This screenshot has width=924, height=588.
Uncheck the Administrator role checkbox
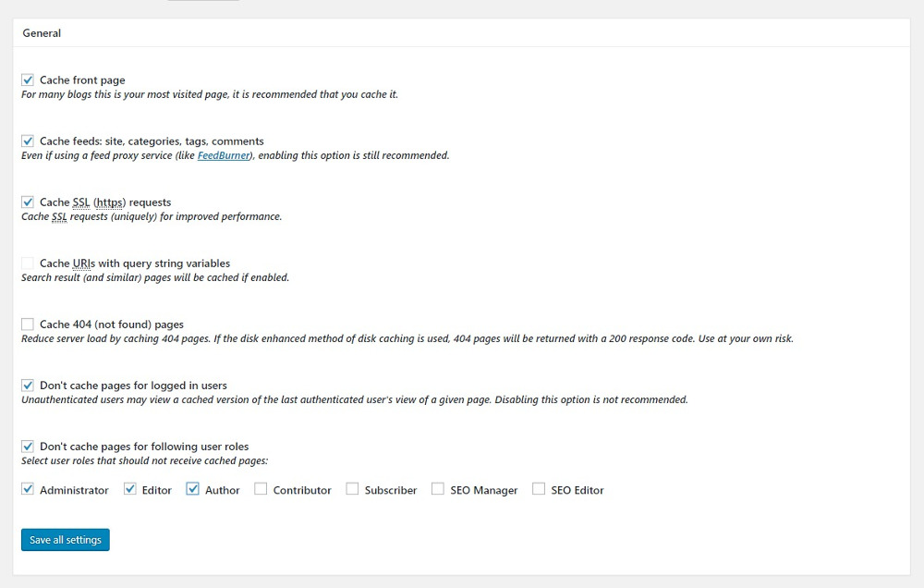[x=28, y=489]
